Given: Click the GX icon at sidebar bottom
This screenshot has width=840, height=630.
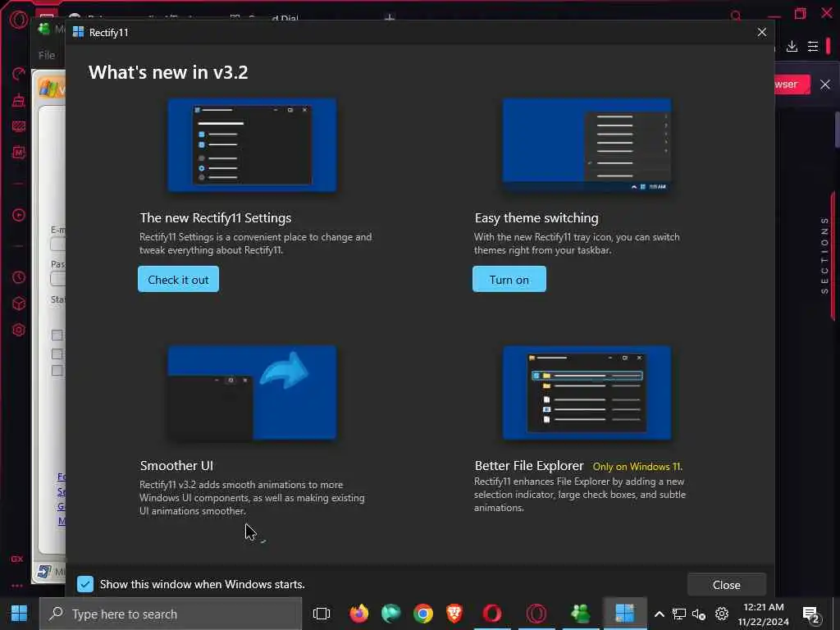Looking at the screenshot, I should pos(17,559).
